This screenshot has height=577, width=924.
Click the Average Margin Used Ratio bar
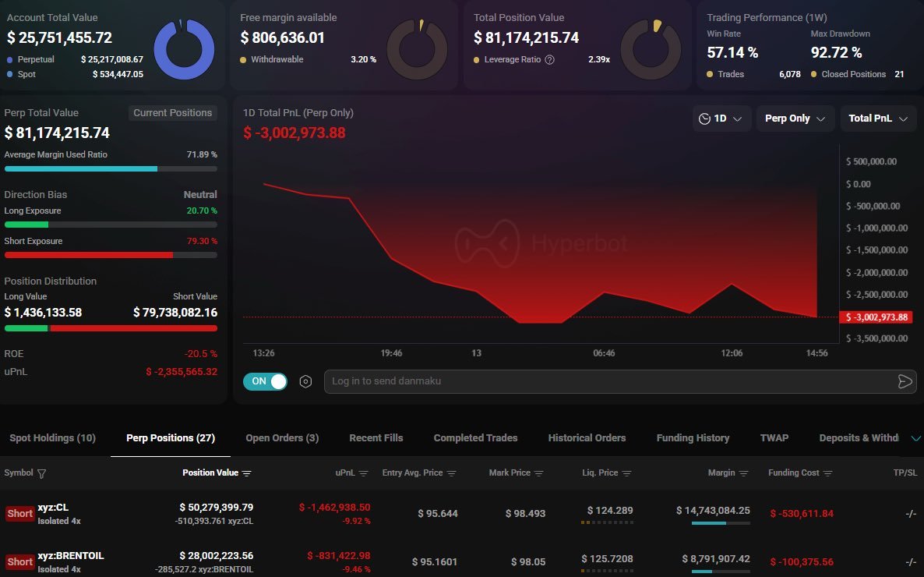click(x=111, y=168)
